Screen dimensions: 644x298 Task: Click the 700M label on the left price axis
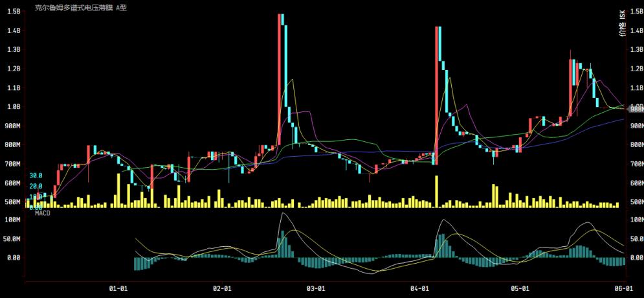click(x=14, y=164)
